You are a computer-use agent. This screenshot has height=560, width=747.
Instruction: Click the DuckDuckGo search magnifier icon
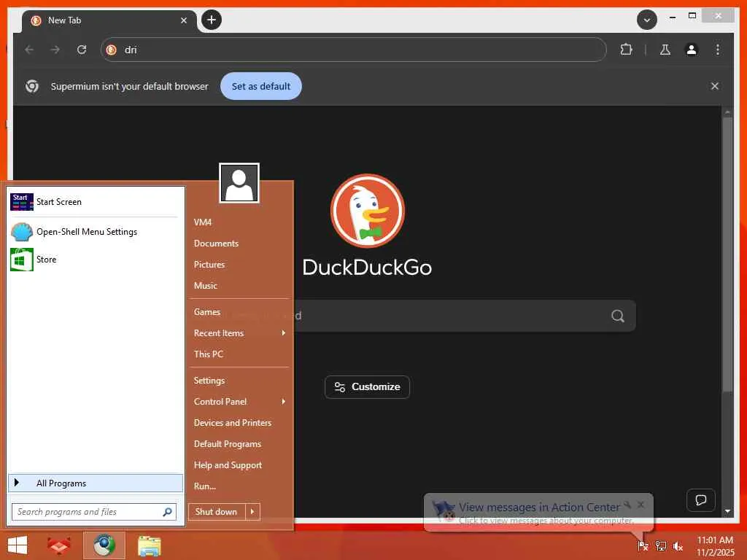click(x=617, y=316)
